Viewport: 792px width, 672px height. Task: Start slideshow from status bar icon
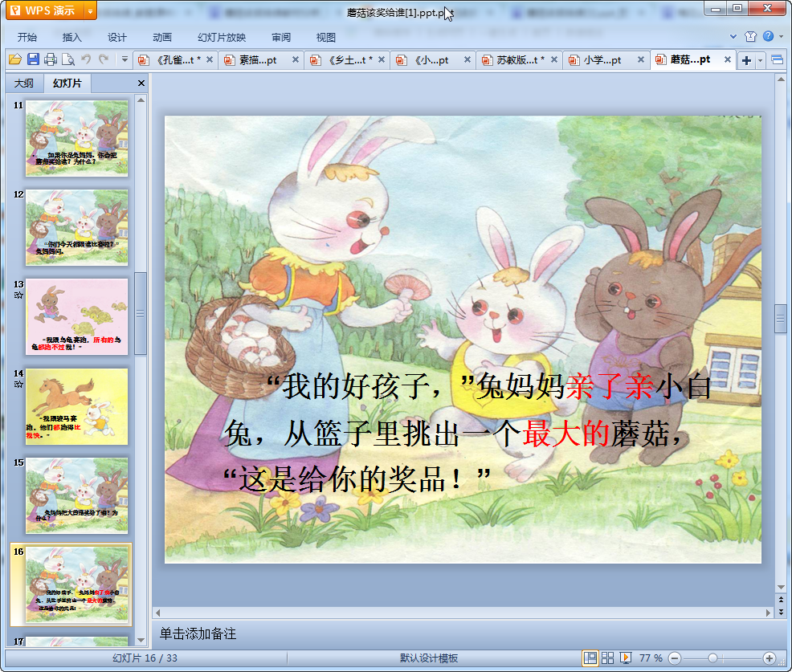(x=625, y=658)
